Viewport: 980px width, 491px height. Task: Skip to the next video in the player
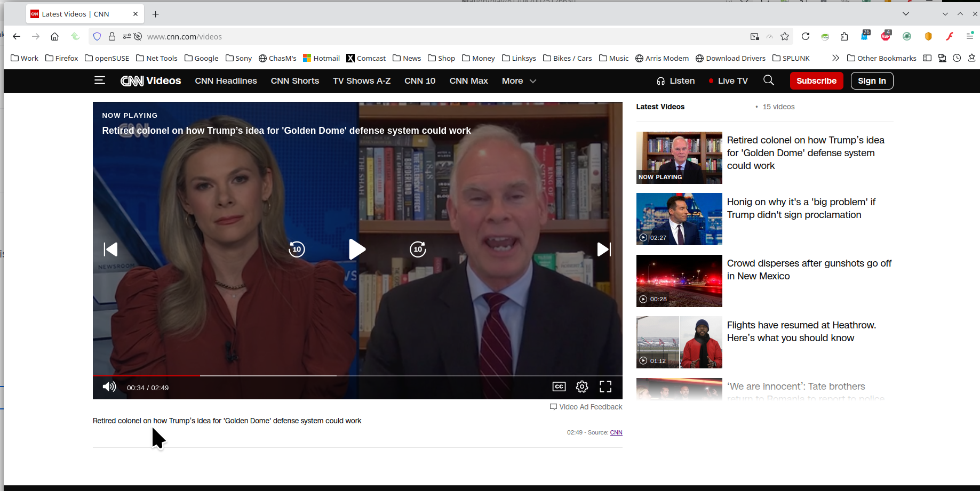click(x=604, y=249)
